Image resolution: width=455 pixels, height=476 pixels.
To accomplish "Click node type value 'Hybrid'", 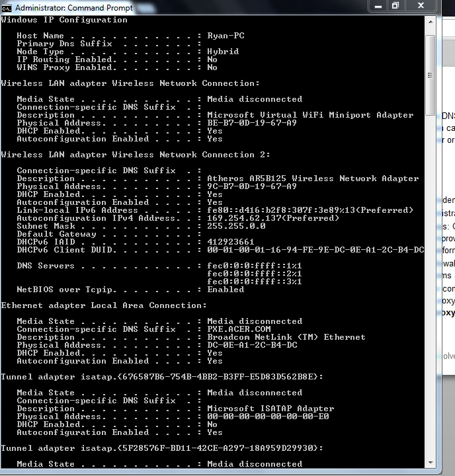I will [x=223, y=52].
